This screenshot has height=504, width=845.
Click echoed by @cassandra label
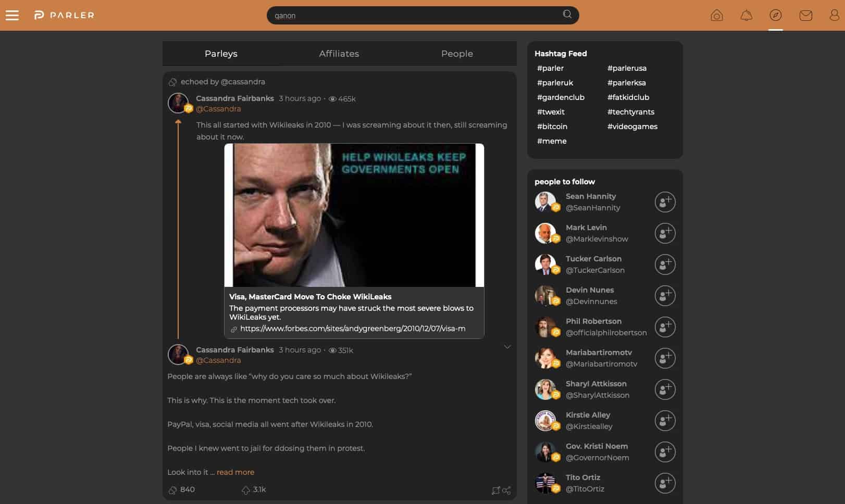(x=223, y=82)
